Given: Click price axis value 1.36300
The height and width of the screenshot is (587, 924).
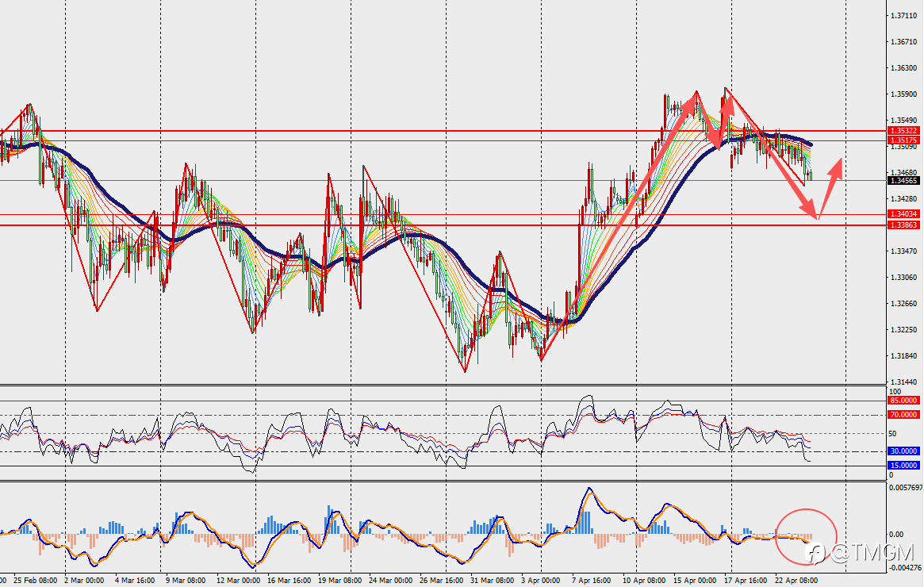Looking at the screenshot, I should (x=904, y=67).
